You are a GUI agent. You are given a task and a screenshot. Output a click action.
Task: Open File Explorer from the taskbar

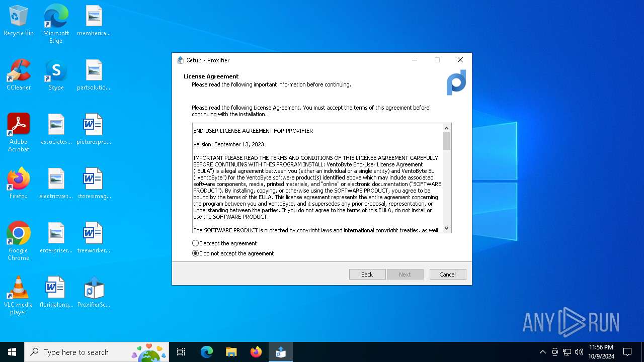231,352
